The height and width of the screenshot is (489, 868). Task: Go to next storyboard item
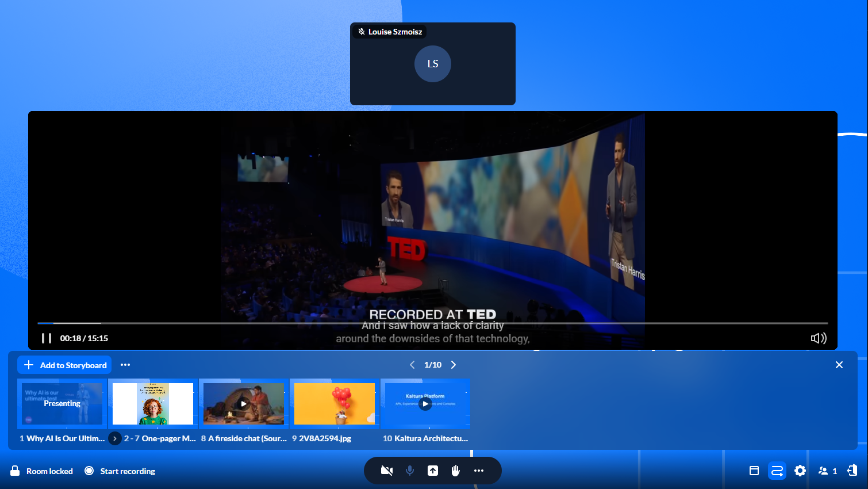[x=454, y=365]
